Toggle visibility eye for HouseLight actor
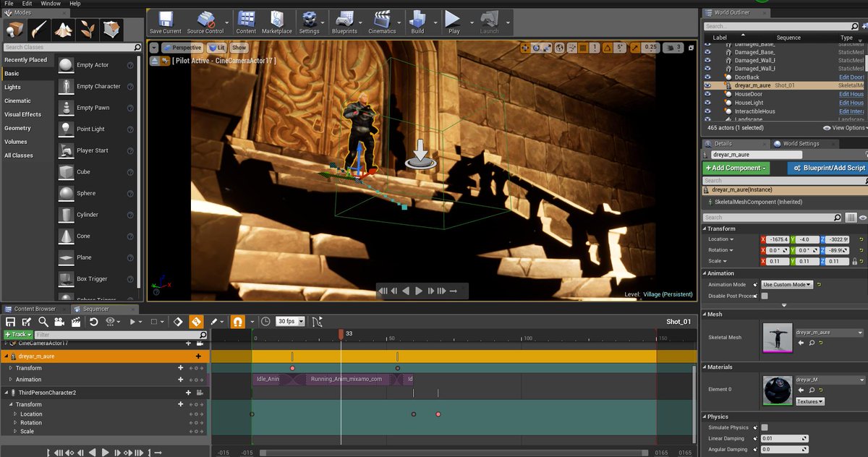 707,103
